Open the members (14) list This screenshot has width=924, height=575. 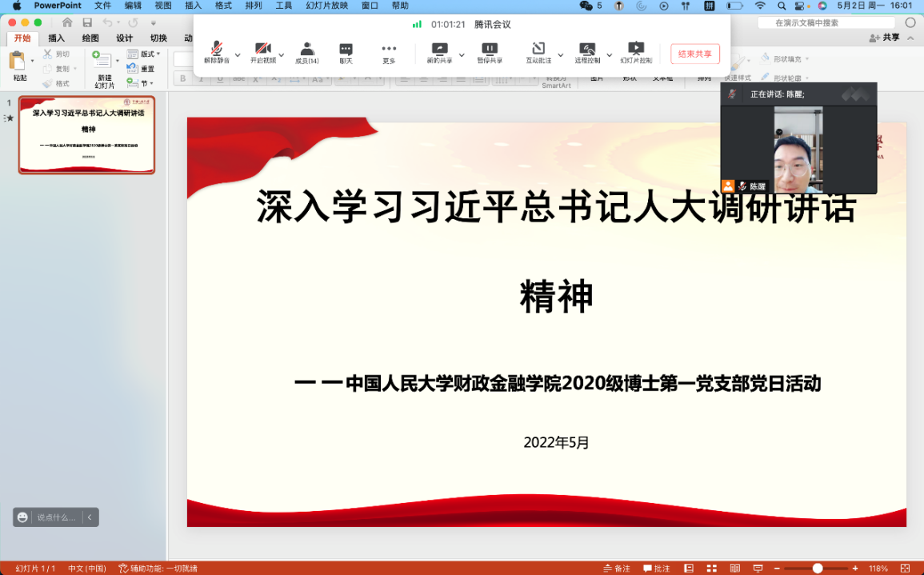tap(306, 53)
